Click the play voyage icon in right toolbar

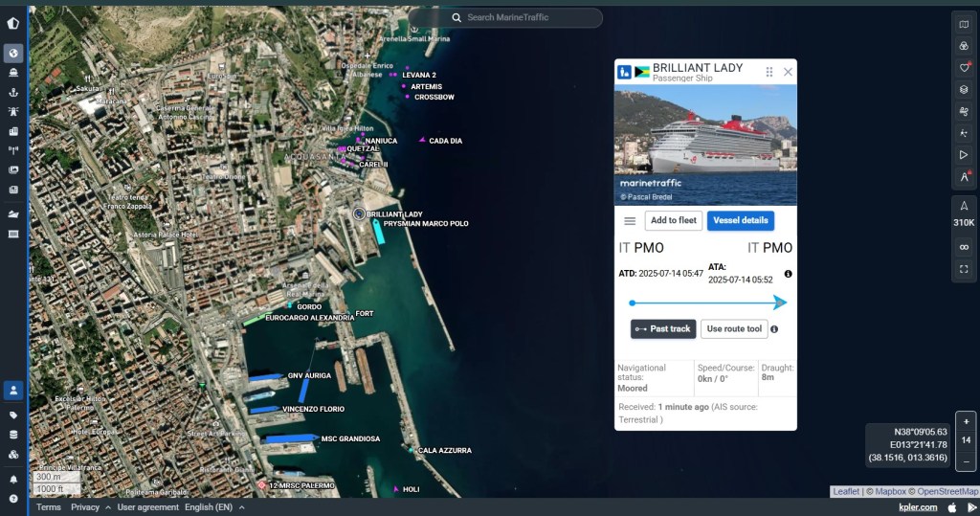click(x=964, y=155)
